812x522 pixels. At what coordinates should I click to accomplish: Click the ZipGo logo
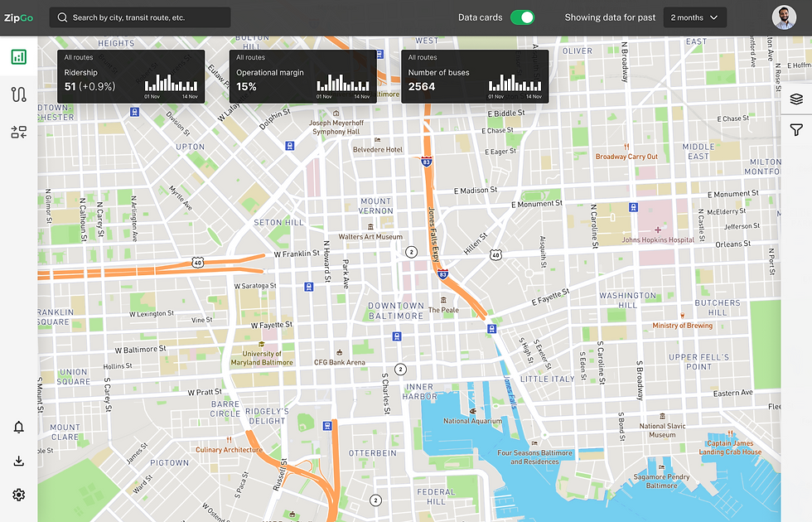point(18,17)
